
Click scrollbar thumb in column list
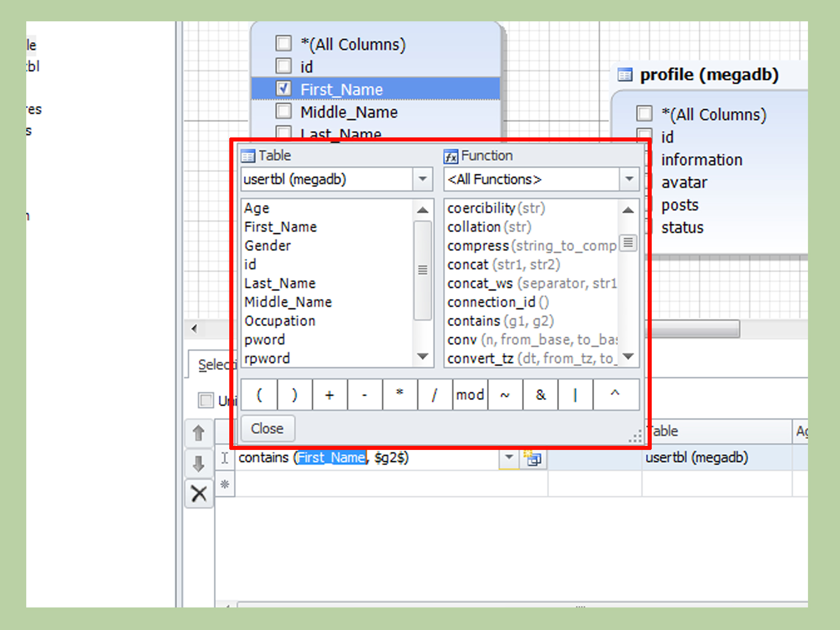click(422, 270)
